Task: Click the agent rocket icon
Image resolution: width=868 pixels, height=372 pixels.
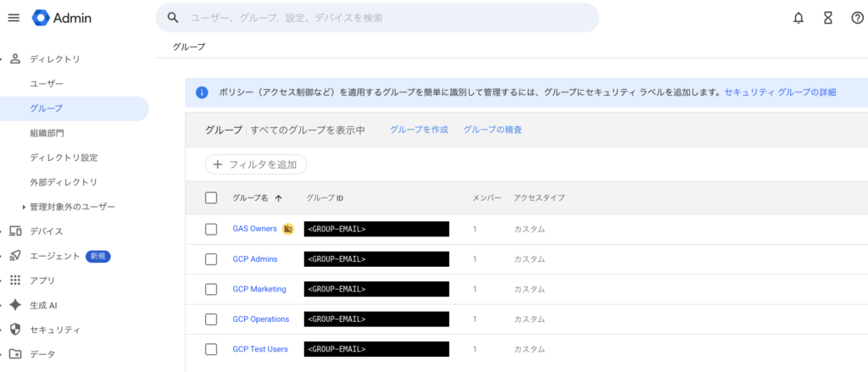Action: point(15,256)
